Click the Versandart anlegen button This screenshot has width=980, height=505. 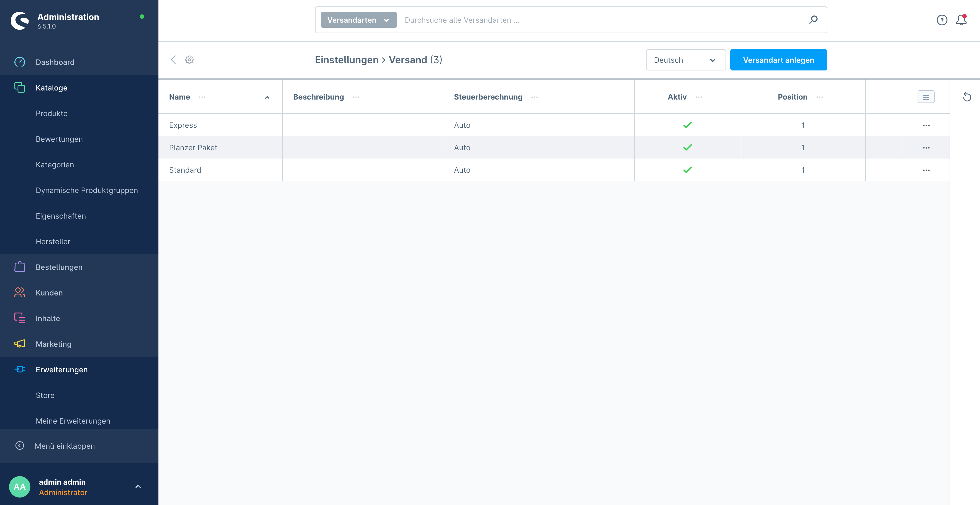pos(778,60)
